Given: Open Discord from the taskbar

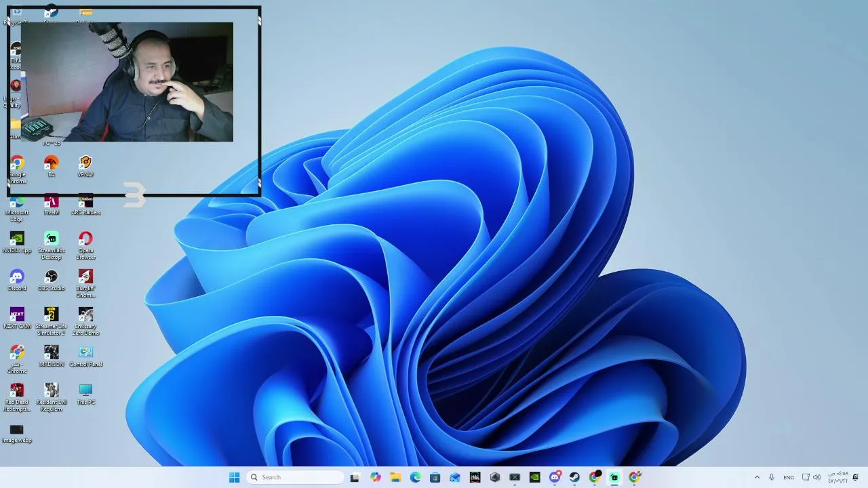Looking at the screenshot, I should click(x=555, y=477).
